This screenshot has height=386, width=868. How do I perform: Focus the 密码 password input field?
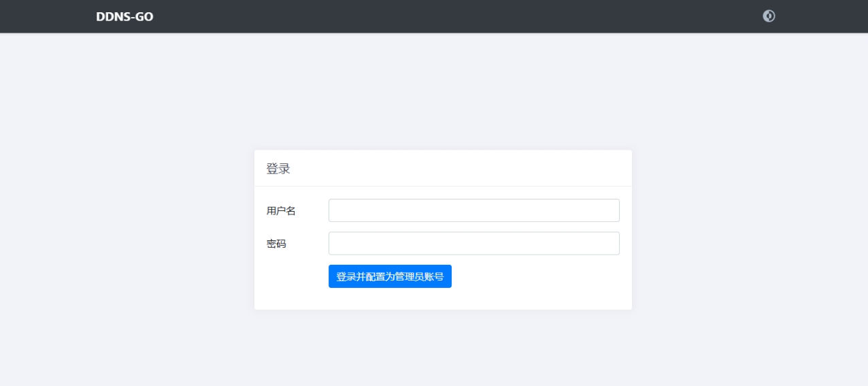tap(473, 243)
